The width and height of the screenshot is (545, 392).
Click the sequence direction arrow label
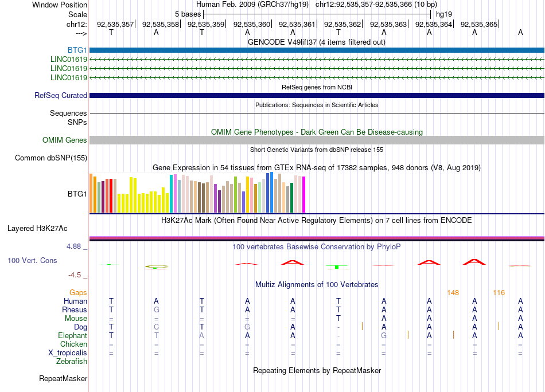click(x=81, y=33)
